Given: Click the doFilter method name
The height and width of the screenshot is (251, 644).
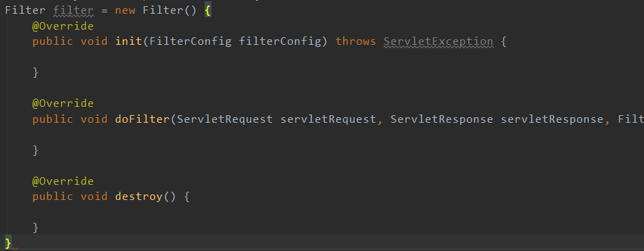Looking at the screenshot, I should pos(142,119).
